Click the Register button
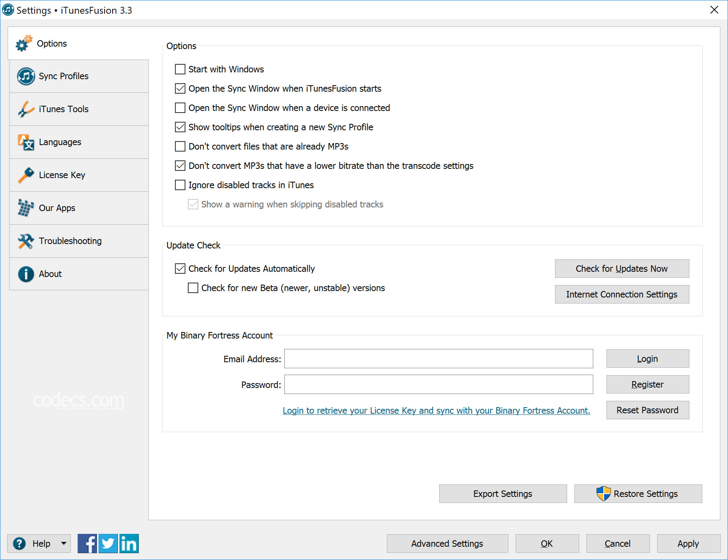Viewport: 728px width, 560px height. [648, 384]
